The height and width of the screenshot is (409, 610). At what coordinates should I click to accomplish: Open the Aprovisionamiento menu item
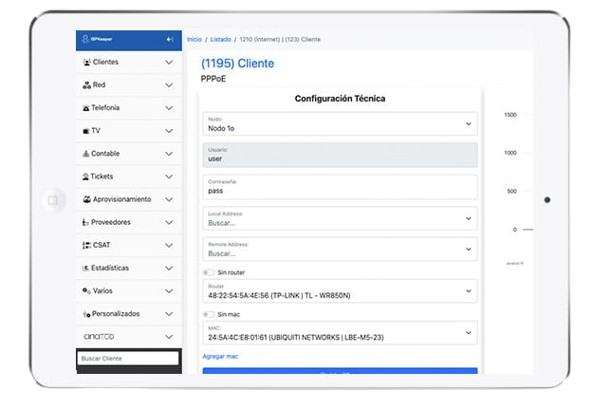point(129,199)
